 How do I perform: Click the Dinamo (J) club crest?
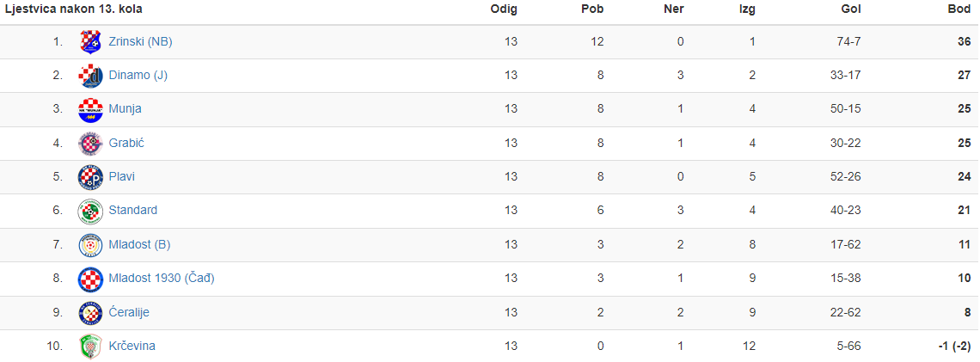tap(90, 76)
